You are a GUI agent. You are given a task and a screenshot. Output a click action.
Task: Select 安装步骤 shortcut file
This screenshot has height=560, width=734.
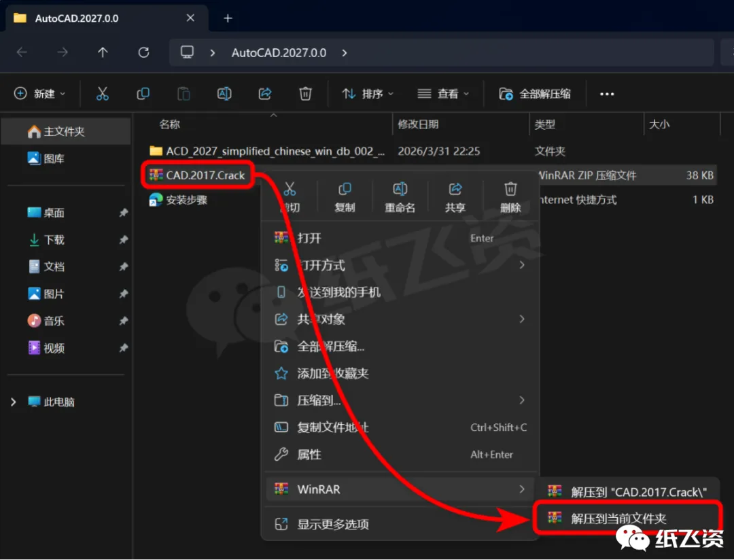click(x=178, y=200)
